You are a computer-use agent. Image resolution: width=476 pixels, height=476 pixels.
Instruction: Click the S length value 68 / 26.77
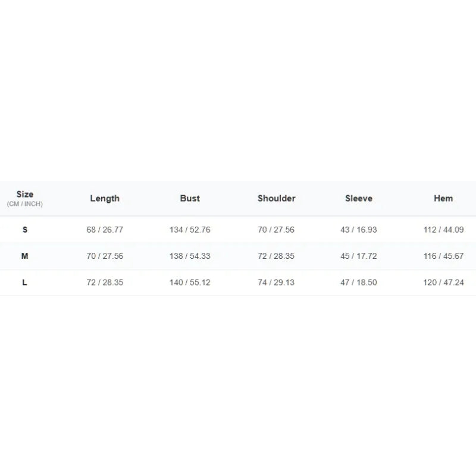[105, 230]
